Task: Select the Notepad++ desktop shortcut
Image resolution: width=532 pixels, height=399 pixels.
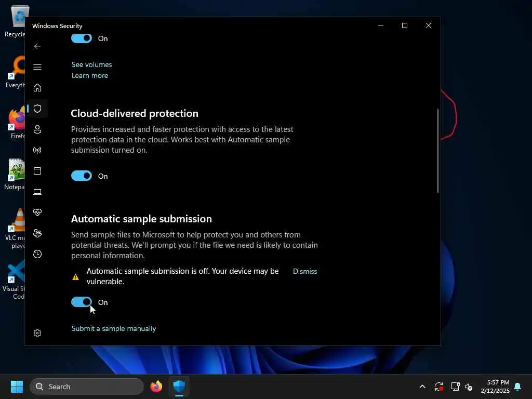Action: [15, 174]
